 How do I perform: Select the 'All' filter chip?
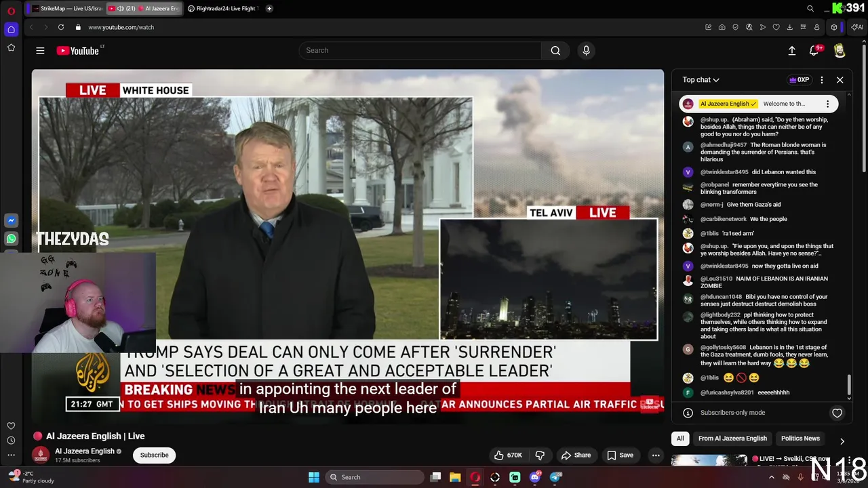click(680, 439)
